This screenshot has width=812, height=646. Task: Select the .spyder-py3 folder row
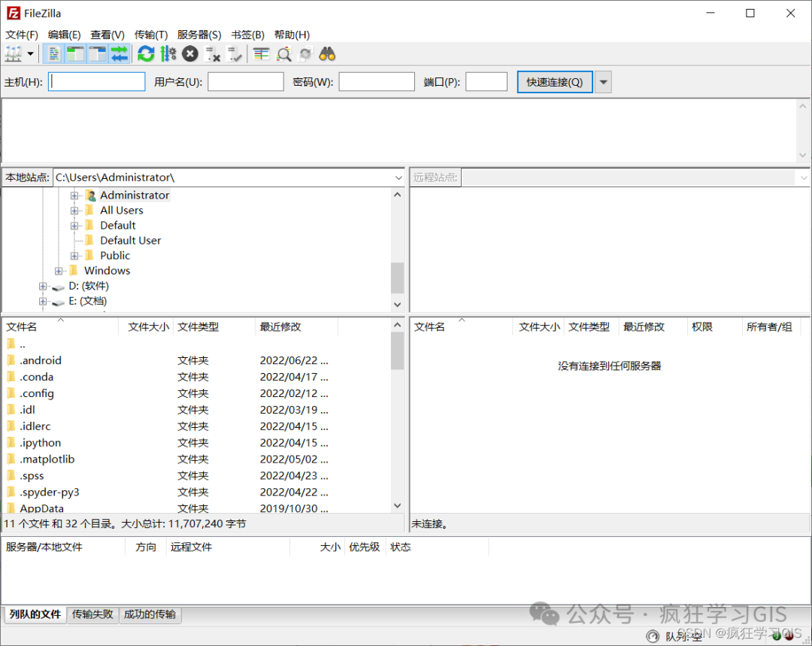(195, 492)
